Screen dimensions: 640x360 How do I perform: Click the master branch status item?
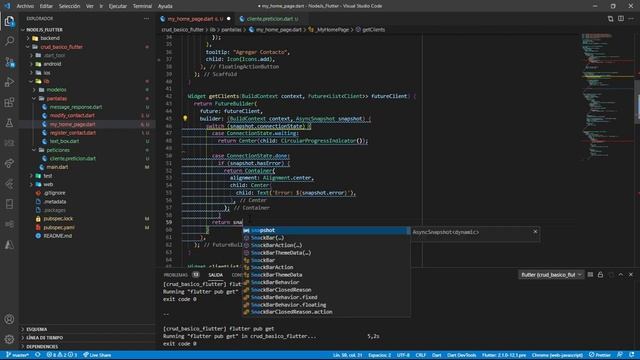coord(18,355)
